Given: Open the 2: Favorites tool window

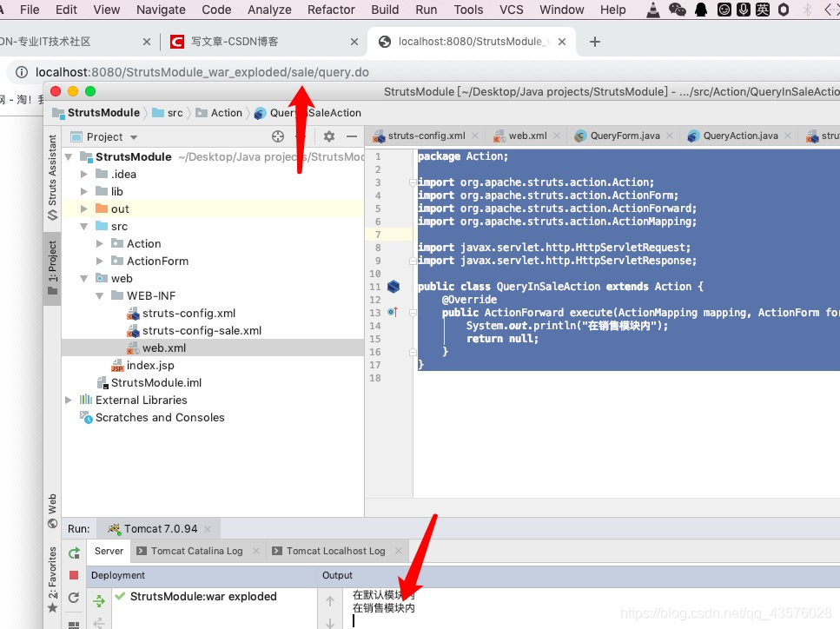Looking at the screenshot, I should [x=52, y=579].
